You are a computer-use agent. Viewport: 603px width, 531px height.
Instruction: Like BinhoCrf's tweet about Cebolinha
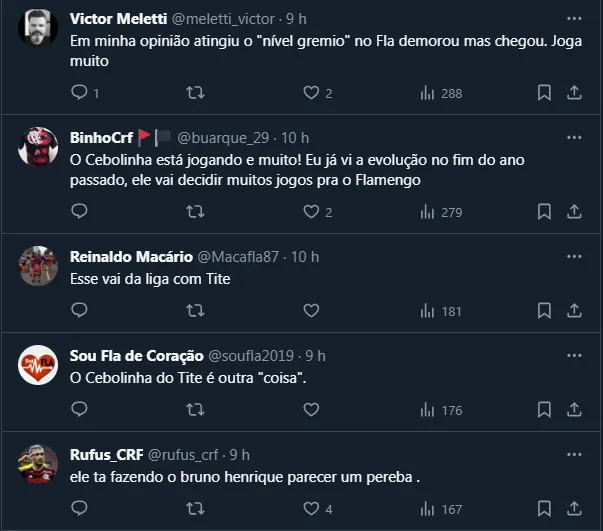(311, 212)
